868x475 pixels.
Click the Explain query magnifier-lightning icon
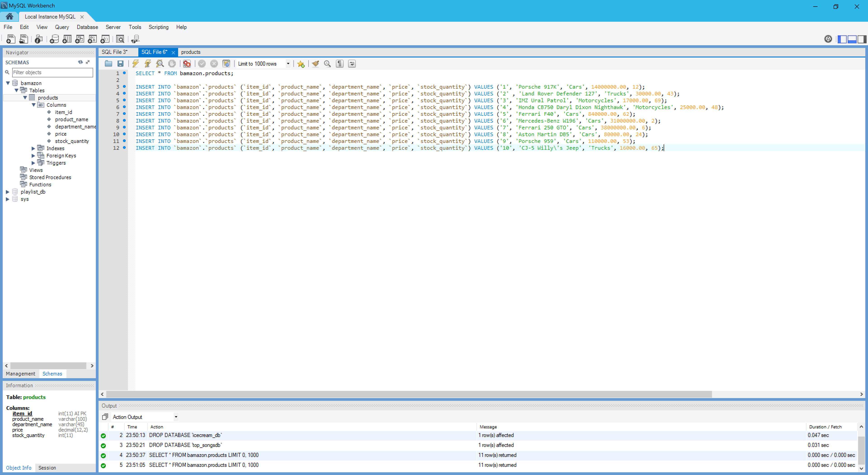[x=160, y=63]
